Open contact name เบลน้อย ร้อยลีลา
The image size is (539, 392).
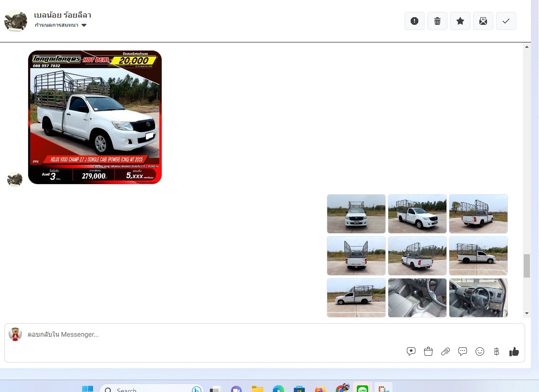point(62,15)
